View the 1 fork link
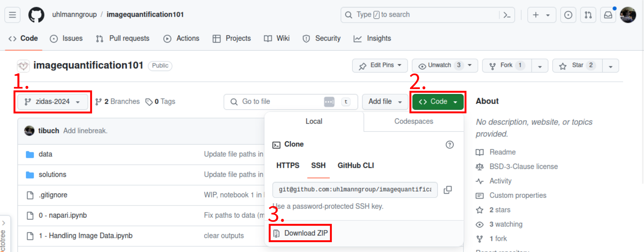The width and height of the screenshot is (644, 252). click(498, 239)
